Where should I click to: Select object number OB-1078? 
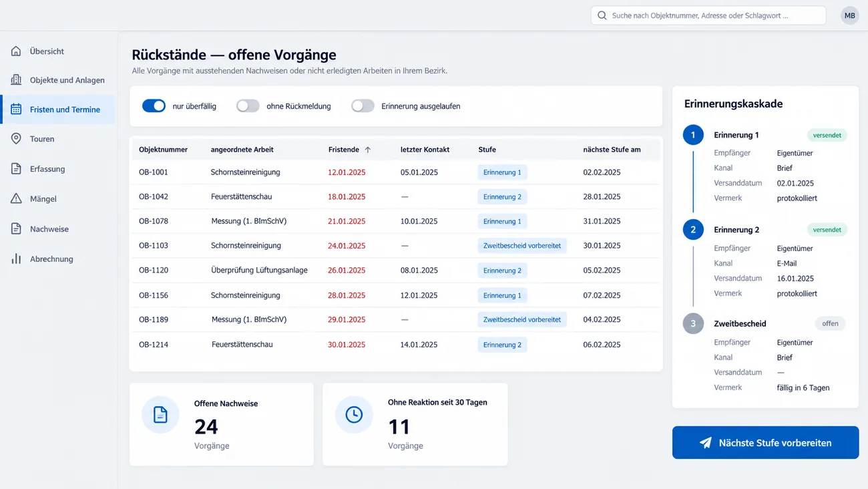coord(154,221)
